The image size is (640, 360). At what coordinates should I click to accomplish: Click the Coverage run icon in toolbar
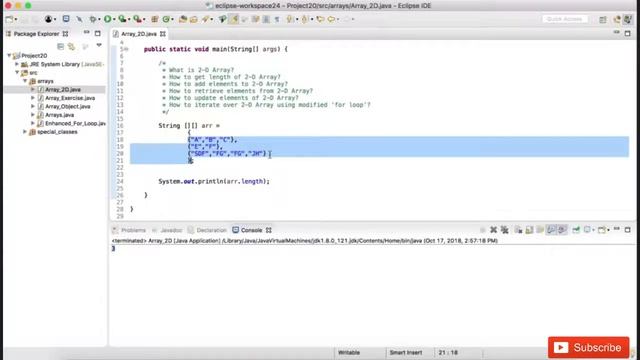pos(122,19)
